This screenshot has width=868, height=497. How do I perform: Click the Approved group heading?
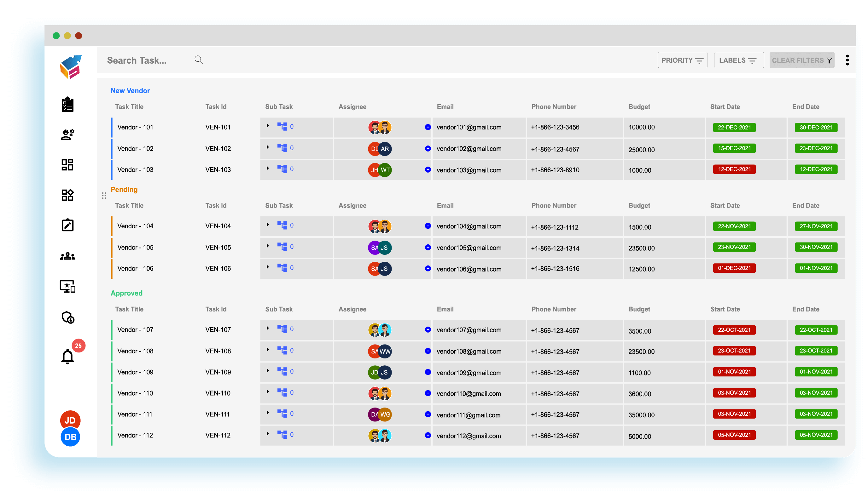point(126,293)
